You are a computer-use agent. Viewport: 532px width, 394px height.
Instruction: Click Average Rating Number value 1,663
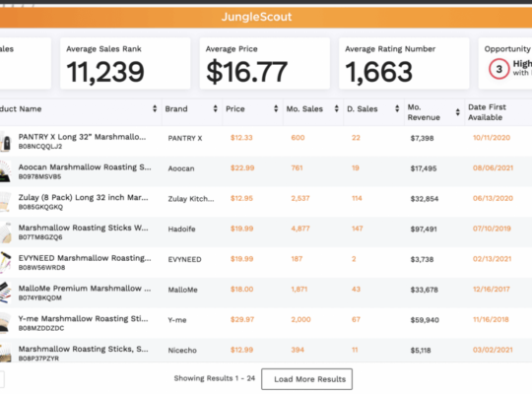coord(378,72)
